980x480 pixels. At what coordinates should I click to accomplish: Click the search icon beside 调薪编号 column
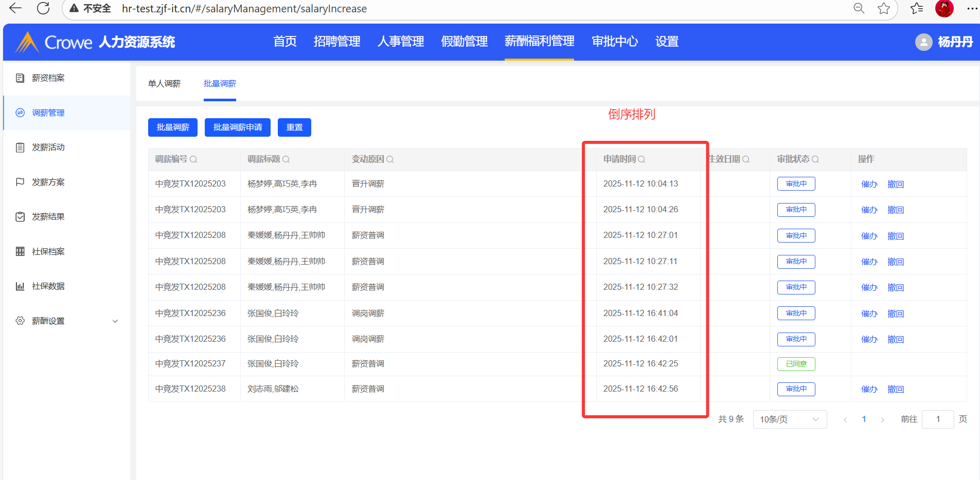[193, 159]
